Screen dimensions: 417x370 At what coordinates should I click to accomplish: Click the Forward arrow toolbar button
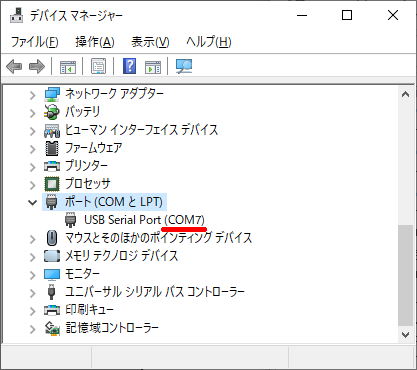coord(37,66)
